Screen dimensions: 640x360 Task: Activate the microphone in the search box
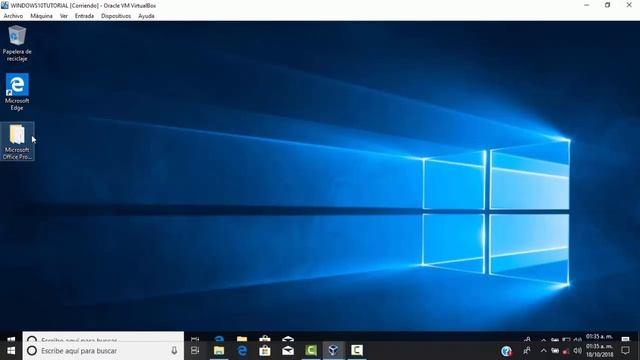[174, 351]
